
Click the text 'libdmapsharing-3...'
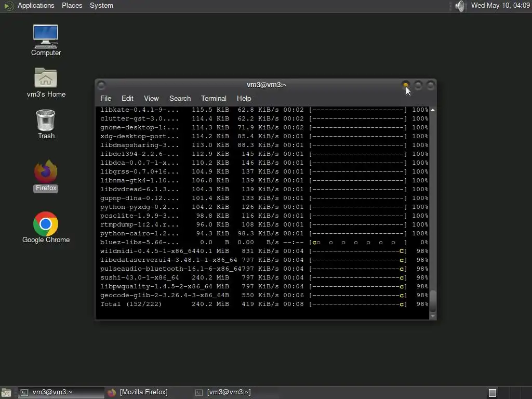coord(139,145)
